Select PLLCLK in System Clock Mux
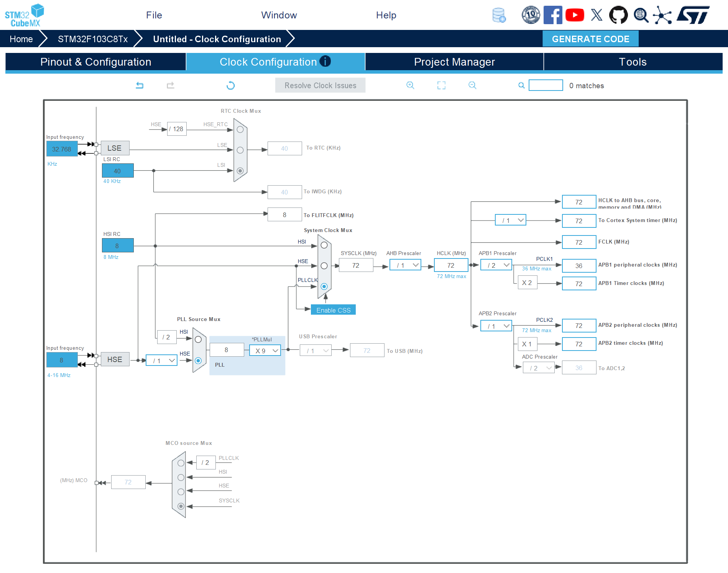 [x=324, y=286]
